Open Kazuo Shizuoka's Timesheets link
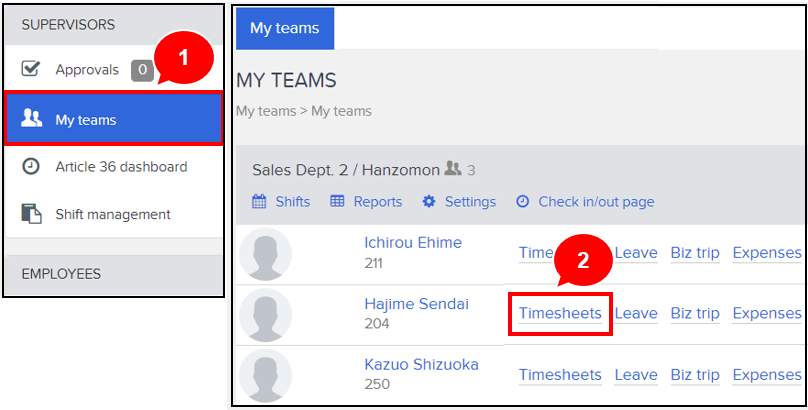This screenshot has height=410, width=808. click(x=560, y=375)
